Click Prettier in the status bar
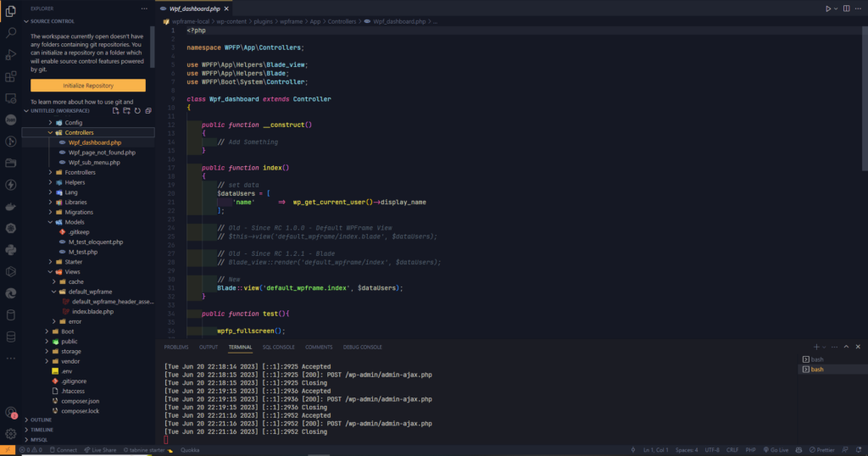This screenshot has height=456, width=868. pyautogui.click(x=821, y=450)
